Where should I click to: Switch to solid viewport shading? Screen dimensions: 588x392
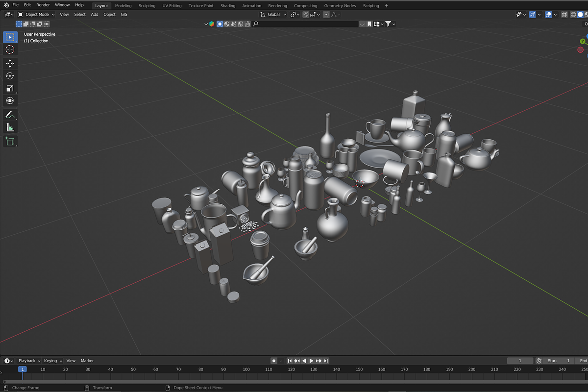pos(581,15)
